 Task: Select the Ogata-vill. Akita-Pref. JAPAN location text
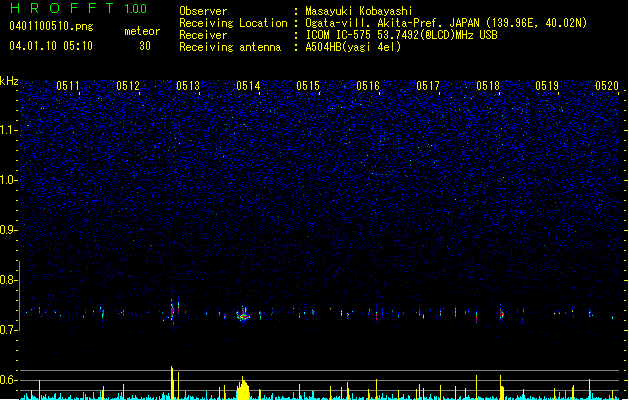click(x=446, y=23)
